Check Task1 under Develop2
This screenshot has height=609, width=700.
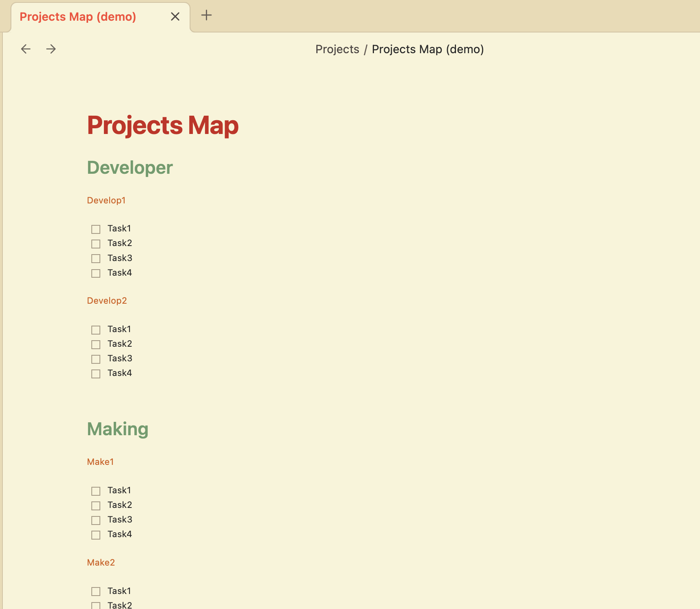click(96, 330)
